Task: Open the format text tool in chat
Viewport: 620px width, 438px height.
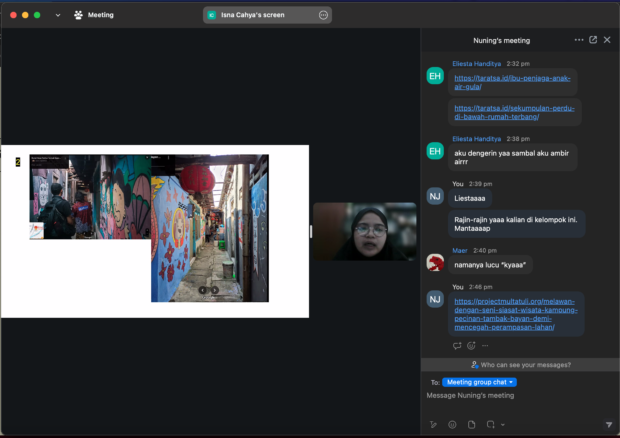Action: pos(433,424)
